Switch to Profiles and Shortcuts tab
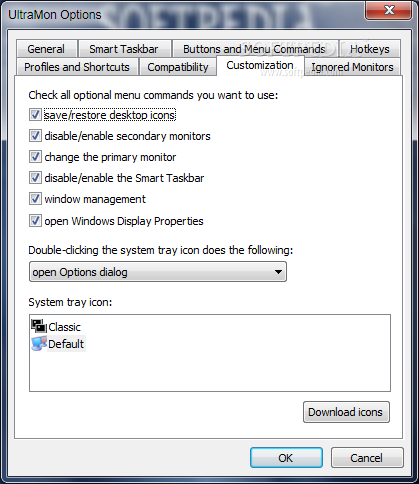Image resolution: width=419 pixels, height=484 pixels. point(77,67)
